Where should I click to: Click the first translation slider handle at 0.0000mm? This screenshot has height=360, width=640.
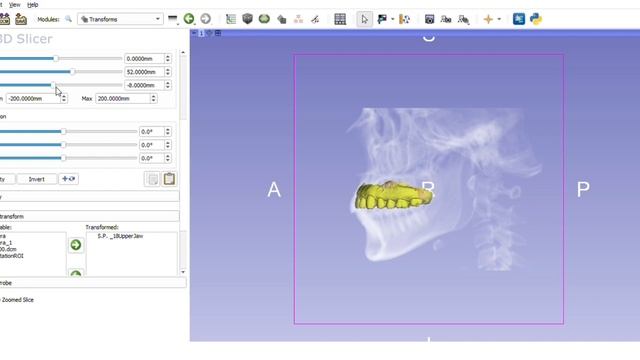point(56,59)
